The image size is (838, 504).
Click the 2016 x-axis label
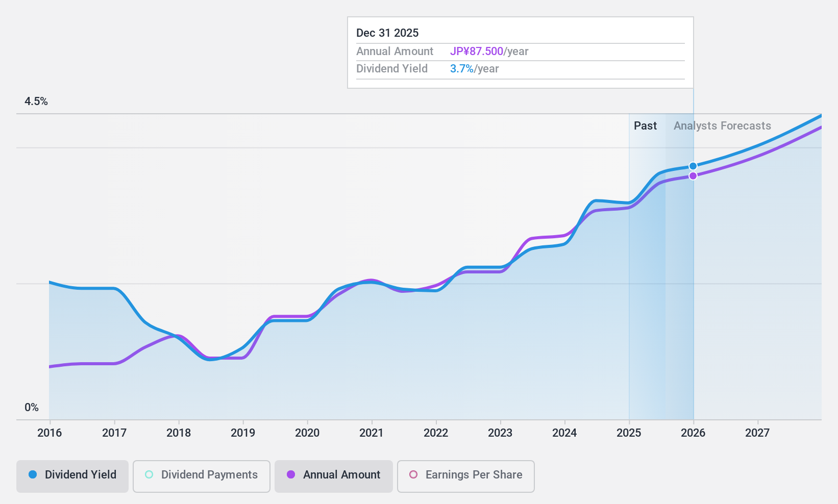[x=50, y=433]
